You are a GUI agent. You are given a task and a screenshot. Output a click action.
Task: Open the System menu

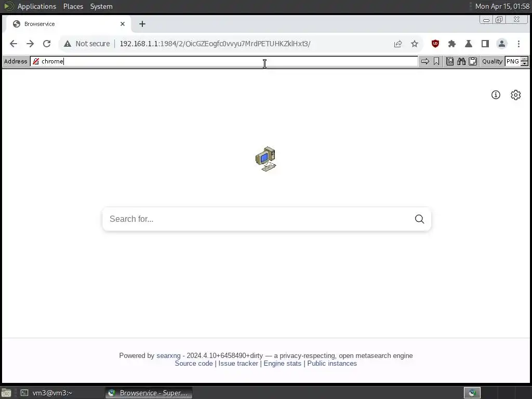click(x=101, y=6)
